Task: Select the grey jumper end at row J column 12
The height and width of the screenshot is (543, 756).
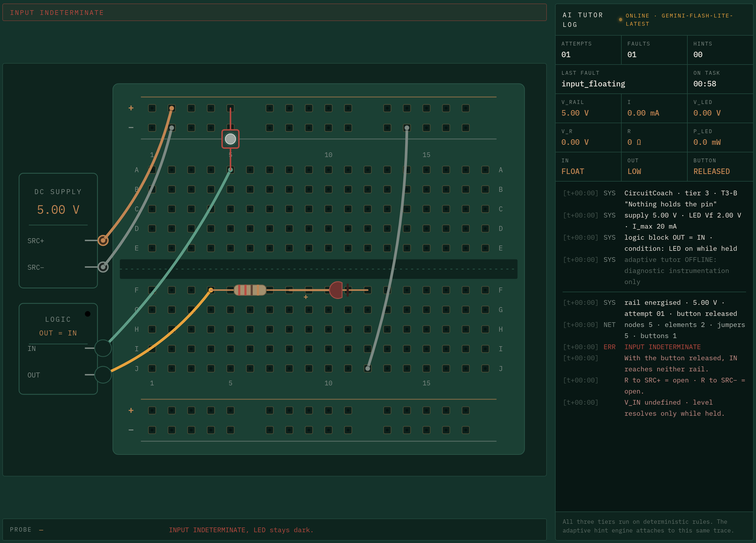Action: 368,368
